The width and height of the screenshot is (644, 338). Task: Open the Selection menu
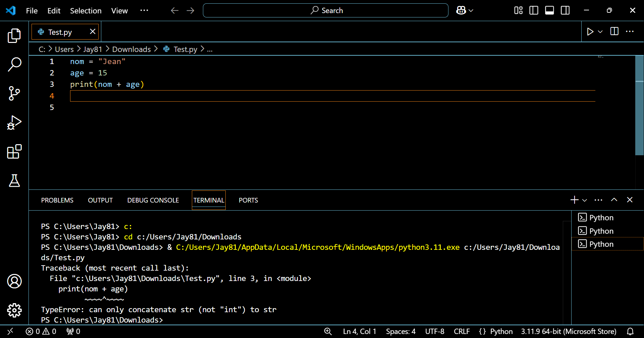(86, 11)
